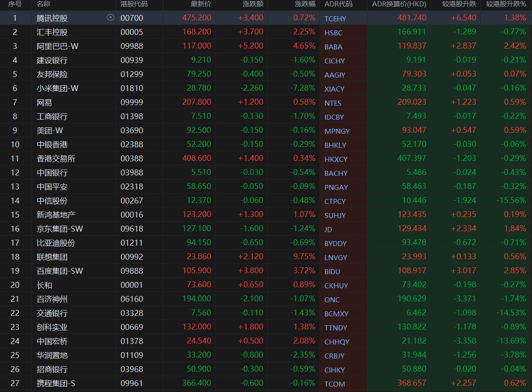This screenshot has height=392, width=532.
Task: Select the 创科实业 stock name
Action: [52, 327]
